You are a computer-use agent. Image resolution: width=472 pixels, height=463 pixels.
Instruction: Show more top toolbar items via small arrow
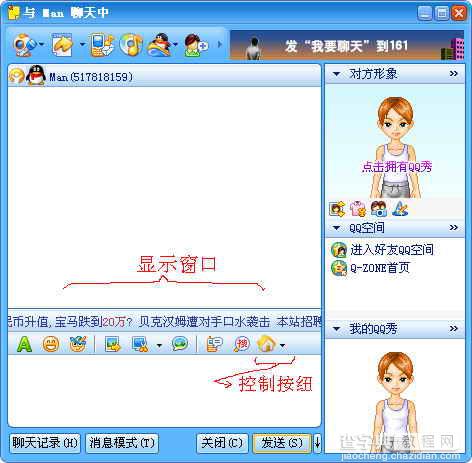point(220,44)
